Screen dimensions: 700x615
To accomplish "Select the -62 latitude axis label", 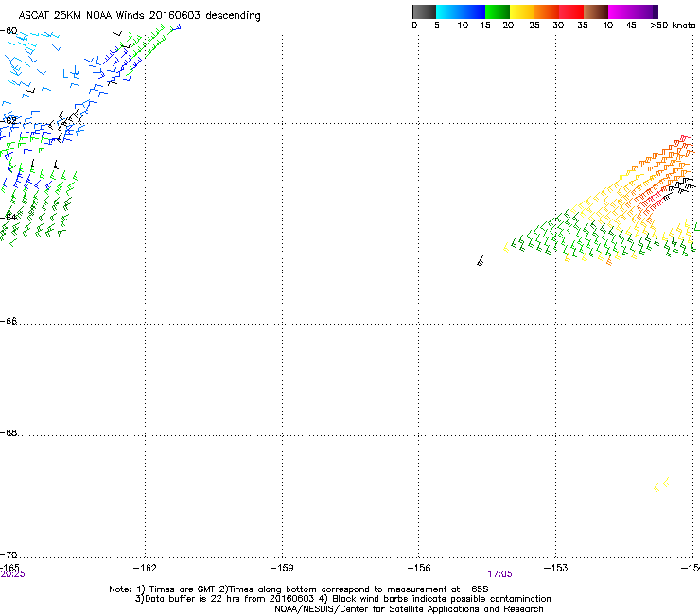I will coord(9,120).
